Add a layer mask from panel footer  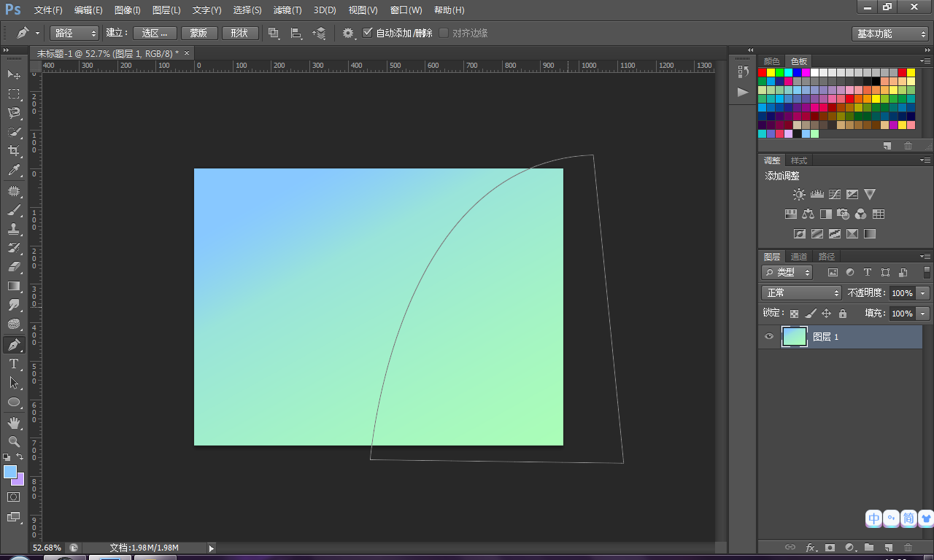(x=830, y=547)
